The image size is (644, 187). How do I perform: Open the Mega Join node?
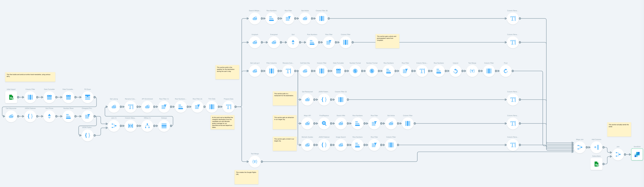[x=579, y=147]
